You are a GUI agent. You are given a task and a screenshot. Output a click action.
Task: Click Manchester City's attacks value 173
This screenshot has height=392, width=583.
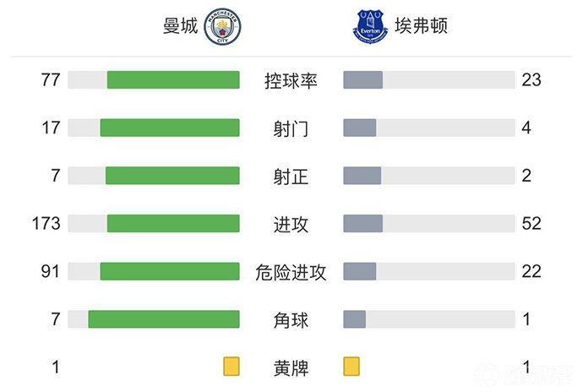(46, 224)
